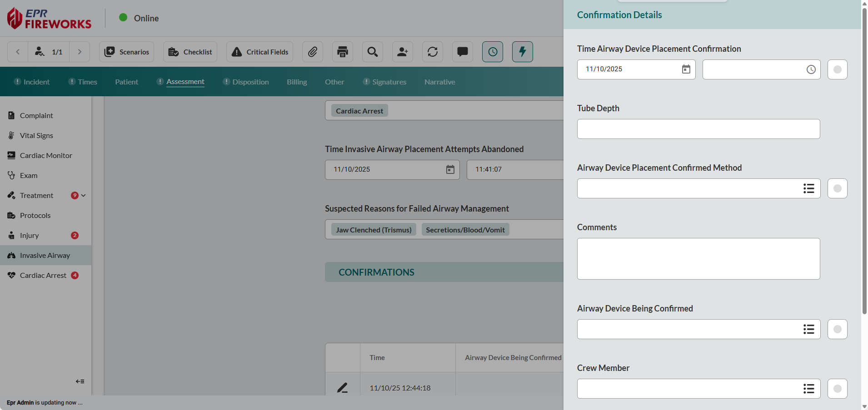This screenshot has width=868, height=410.
Task: Open the Scenarios button
Action: coord(127,52)
